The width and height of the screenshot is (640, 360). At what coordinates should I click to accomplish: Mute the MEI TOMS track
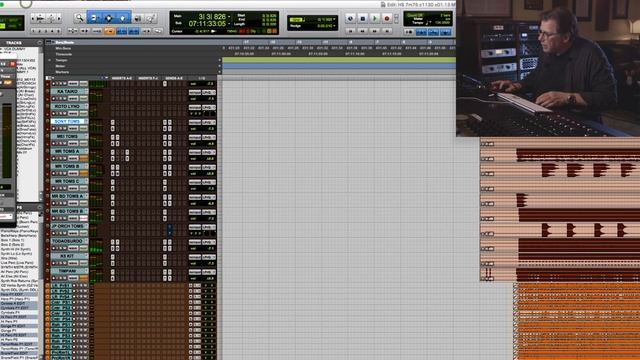(64, 143)
